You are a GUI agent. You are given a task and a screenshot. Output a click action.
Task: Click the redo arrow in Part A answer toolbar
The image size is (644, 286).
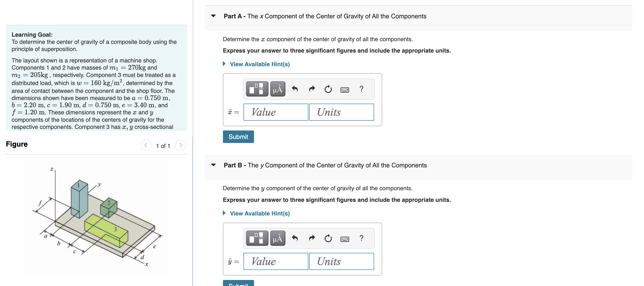click(311, 89)
